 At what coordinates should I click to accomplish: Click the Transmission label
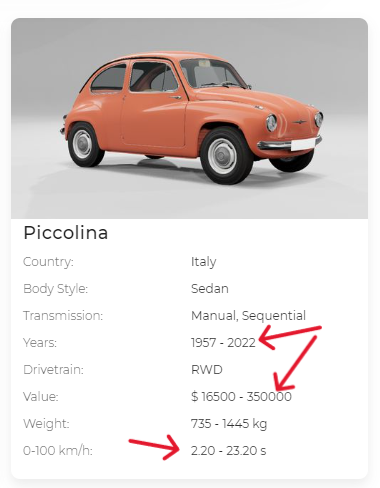coord(63,316)
